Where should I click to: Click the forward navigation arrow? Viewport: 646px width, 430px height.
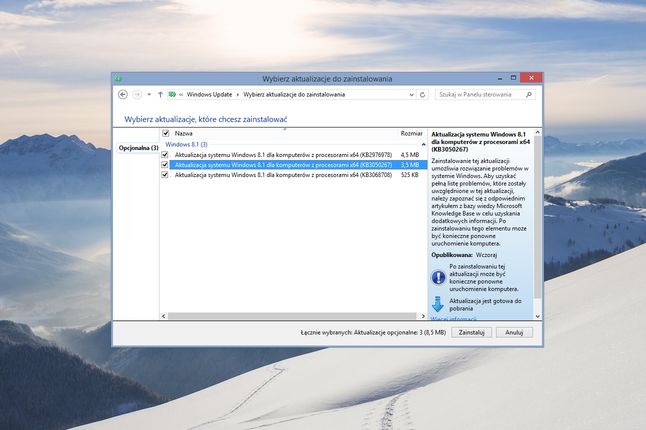137,94
